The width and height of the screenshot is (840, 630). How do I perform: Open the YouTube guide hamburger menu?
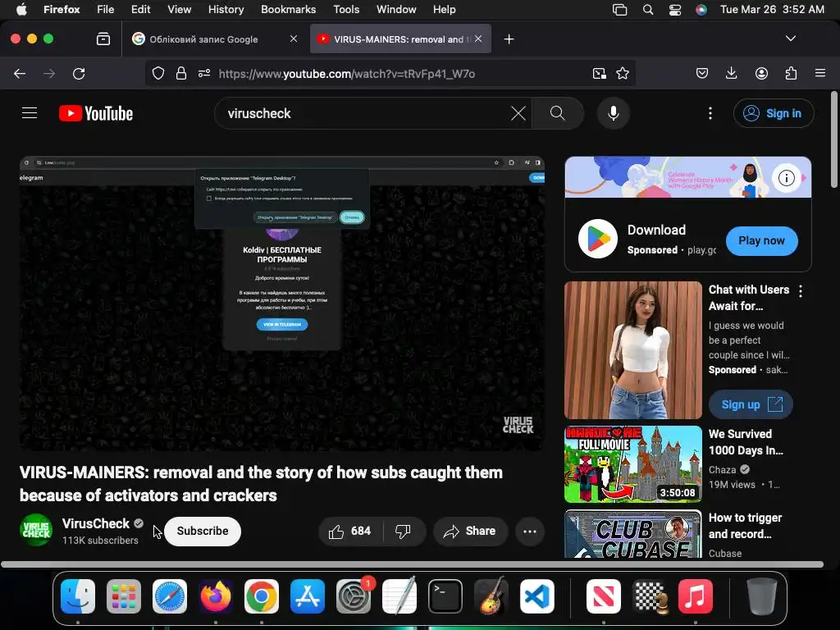click(30, 113)
